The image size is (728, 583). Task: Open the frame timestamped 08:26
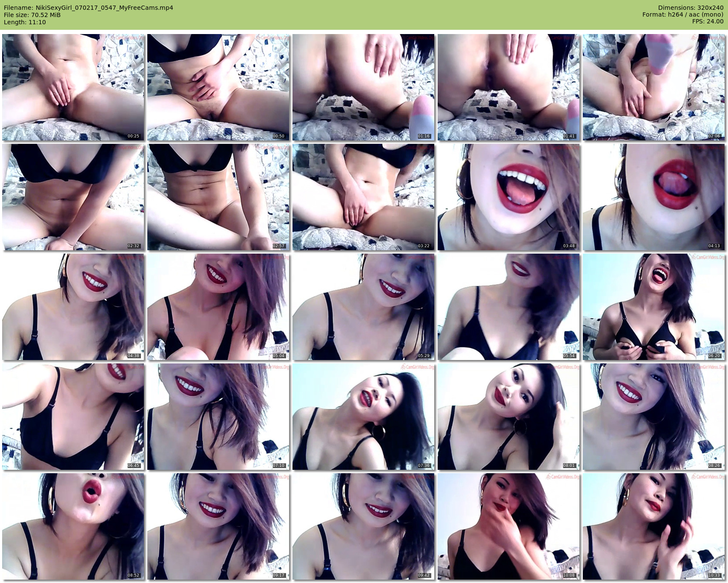(654, 417)
